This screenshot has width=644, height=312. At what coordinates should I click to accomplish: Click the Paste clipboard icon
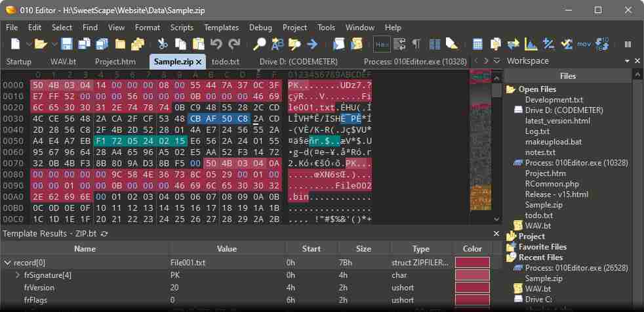point(197,44)
